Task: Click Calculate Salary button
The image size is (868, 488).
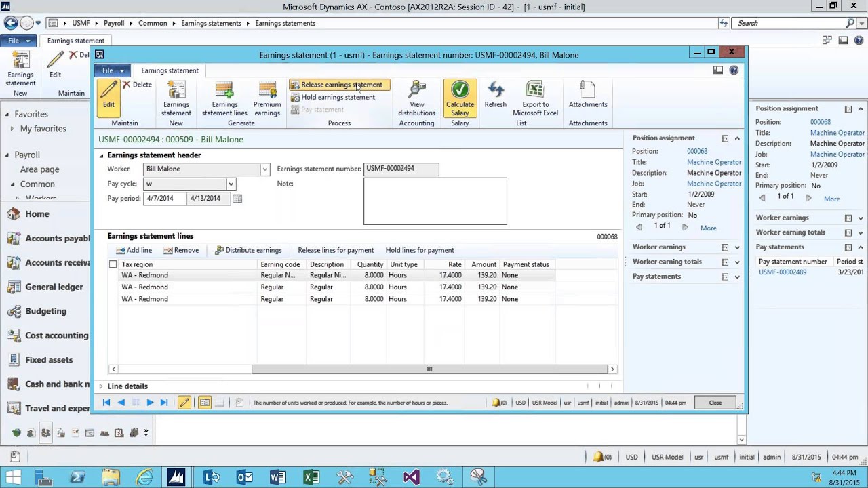Action: coord(460,99)
